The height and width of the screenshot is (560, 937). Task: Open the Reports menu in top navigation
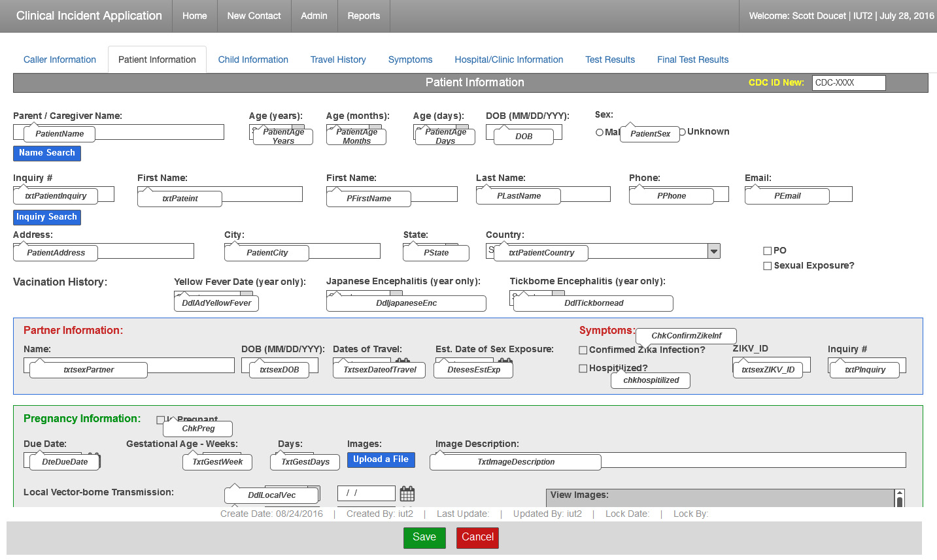364,16
